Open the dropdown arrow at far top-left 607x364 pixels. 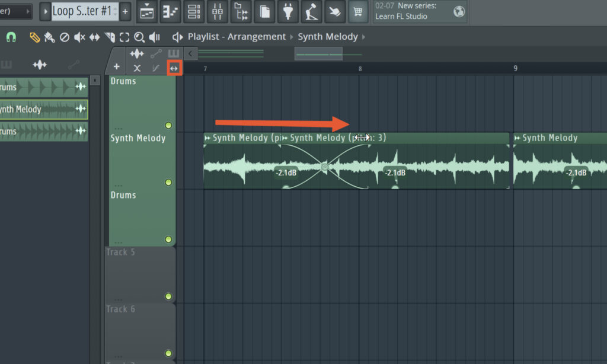[28, 12]
